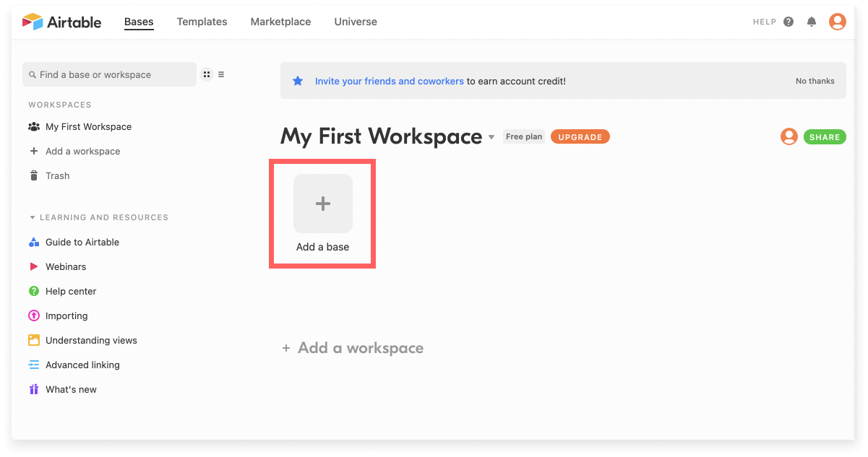Open the notifications bell
Screen dimensions: 868x457
(812, 22)
